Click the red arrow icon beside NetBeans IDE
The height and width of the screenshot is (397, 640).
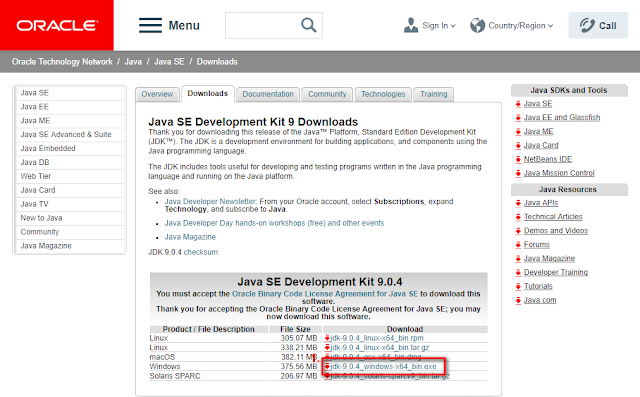pyautogui.click(x=518, y=159)
